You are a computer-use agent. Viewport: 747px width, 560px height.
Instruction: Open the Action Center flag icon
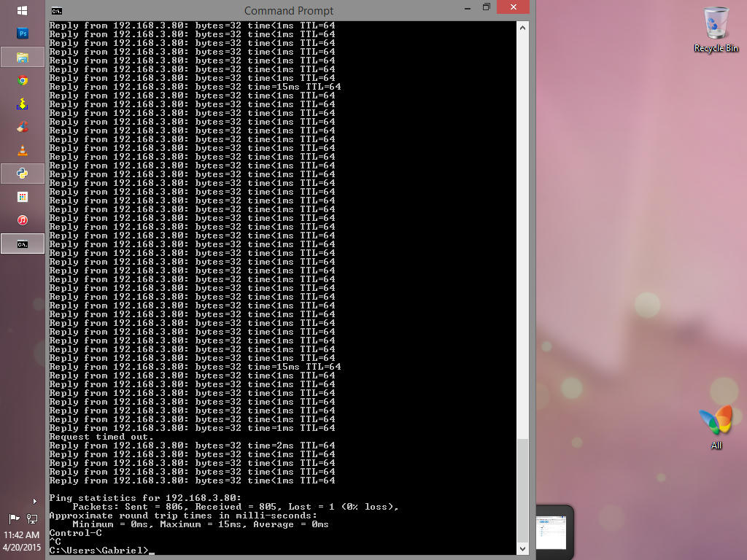pos(15,518)
